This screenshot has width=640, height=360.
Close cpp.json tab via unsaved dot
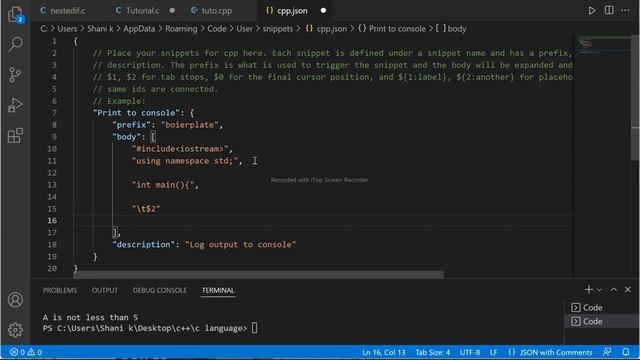323,11
